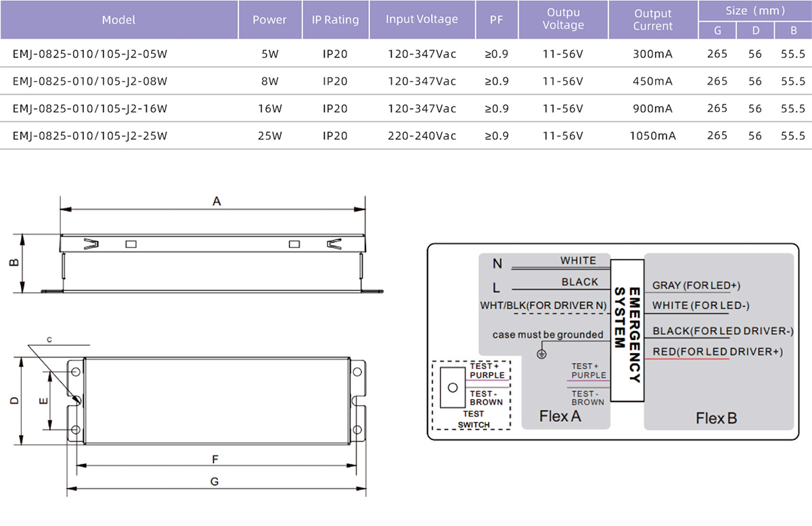Click the top-left mounting hole in the bottom view
Image resolution: width=812 pixels, height=526 pixels.
click(x=75, y=373)
